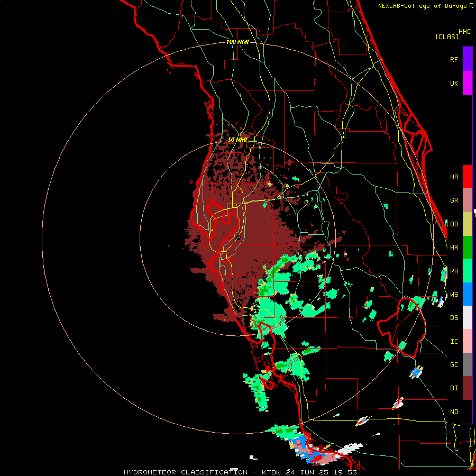Click the HYDROMETEOR CLASSIFICATION title text
Screen dimensions: 476x476
186,472
